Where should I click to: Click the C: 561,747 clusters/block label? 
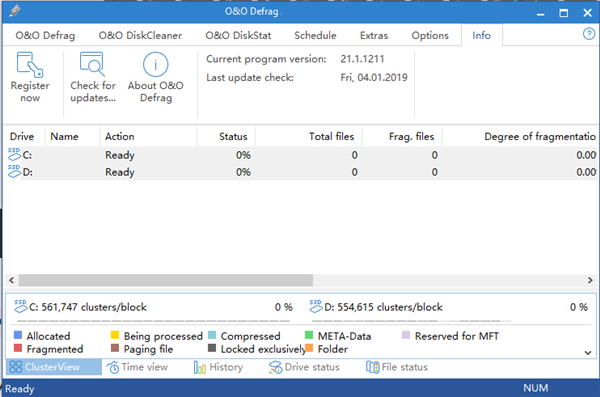[x=88, y=307]
